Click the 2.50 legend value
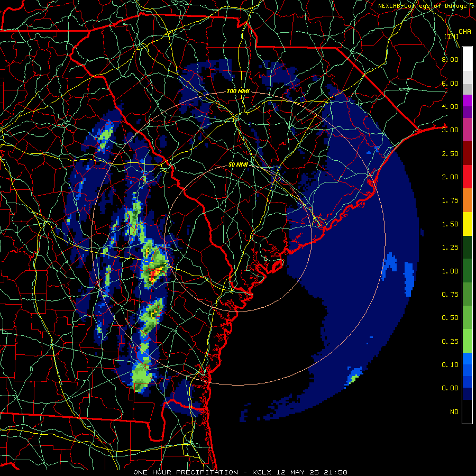The width and height of the screenshot is (476, 476). [450, 153]
